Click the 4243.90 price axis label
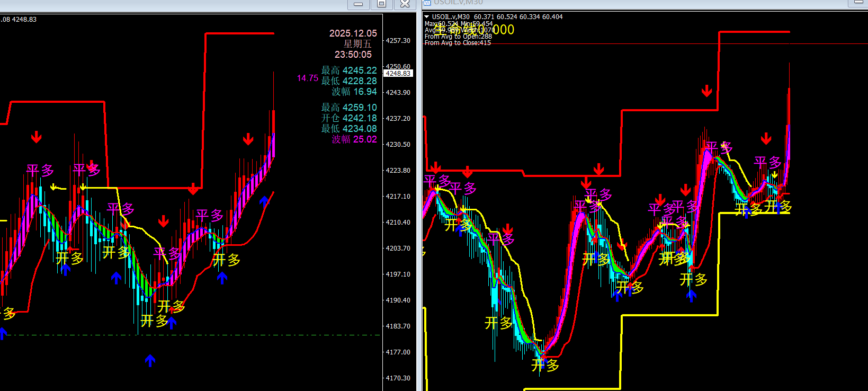The image size is (868, 391). click(x=398, y=93)
